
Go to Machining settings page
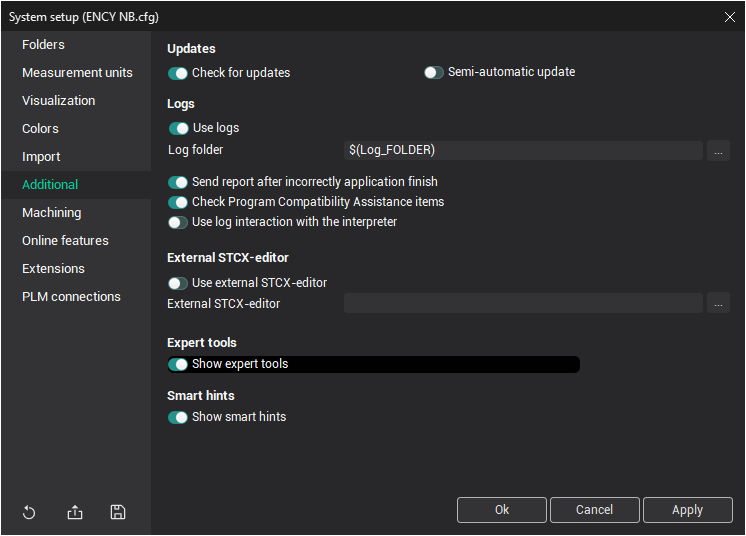(52, 213)
